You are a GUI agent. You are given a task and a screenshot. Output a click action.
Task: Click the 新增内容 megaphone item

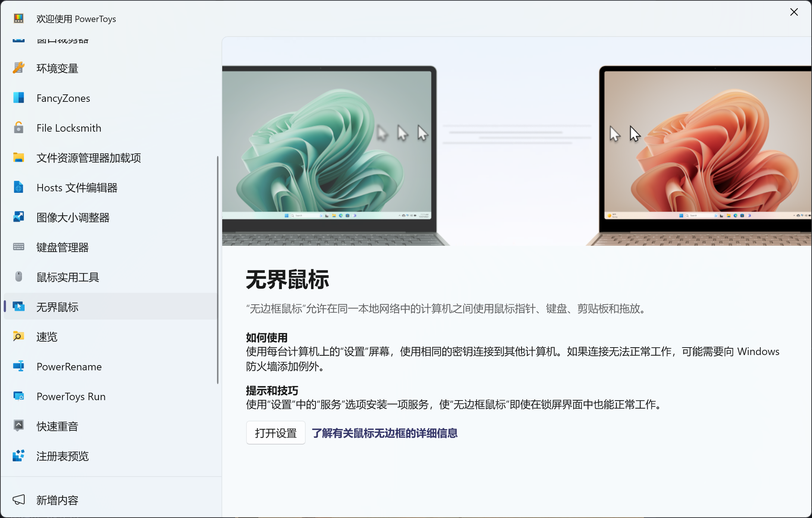(110, 500)
